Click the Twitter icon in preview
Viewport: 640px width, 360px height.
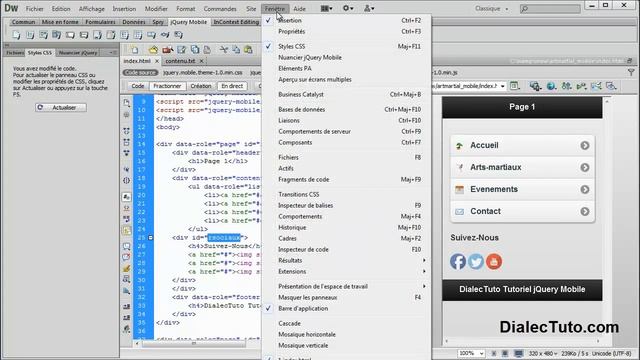pos(476,262)
